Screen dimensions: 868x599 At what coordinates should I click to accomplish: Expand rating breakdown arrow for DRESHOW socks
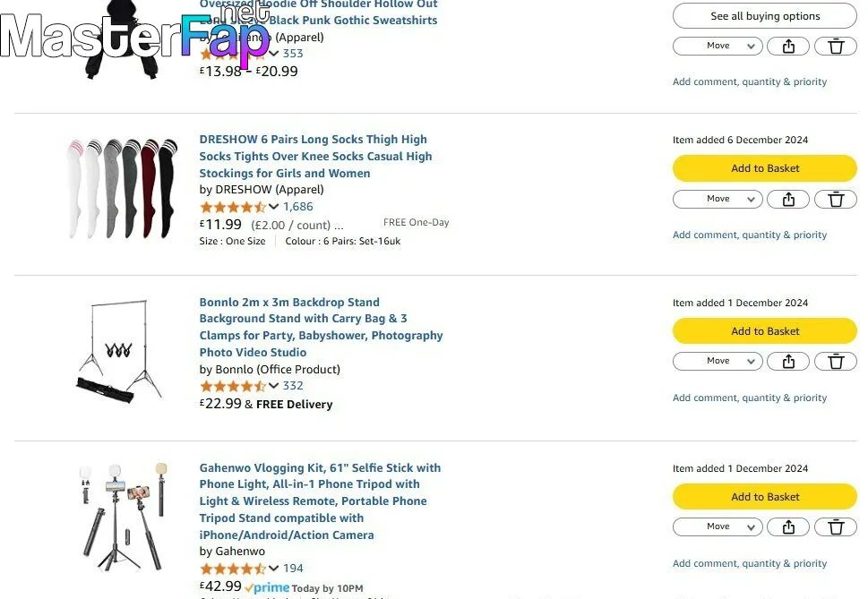pos(273,206)
